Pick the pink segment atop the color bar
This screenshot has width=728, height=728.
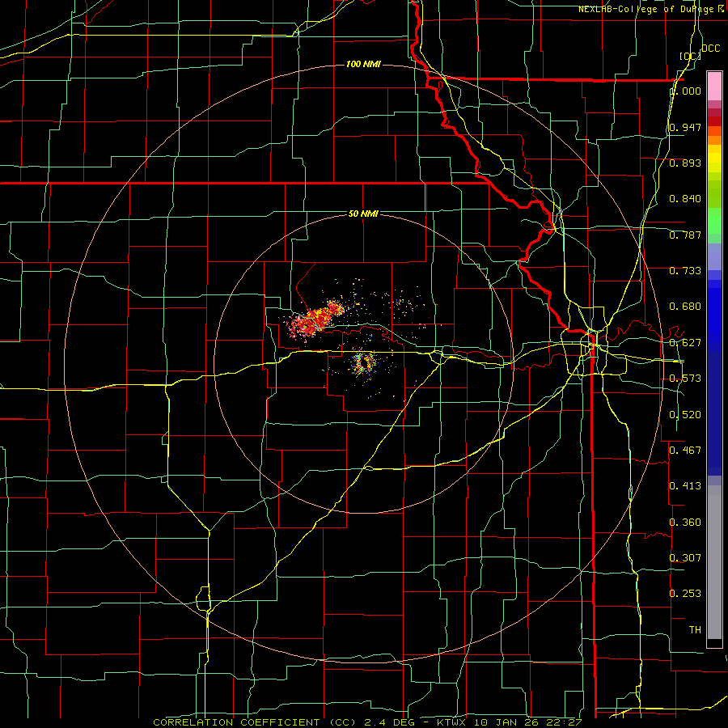point(714,86)
